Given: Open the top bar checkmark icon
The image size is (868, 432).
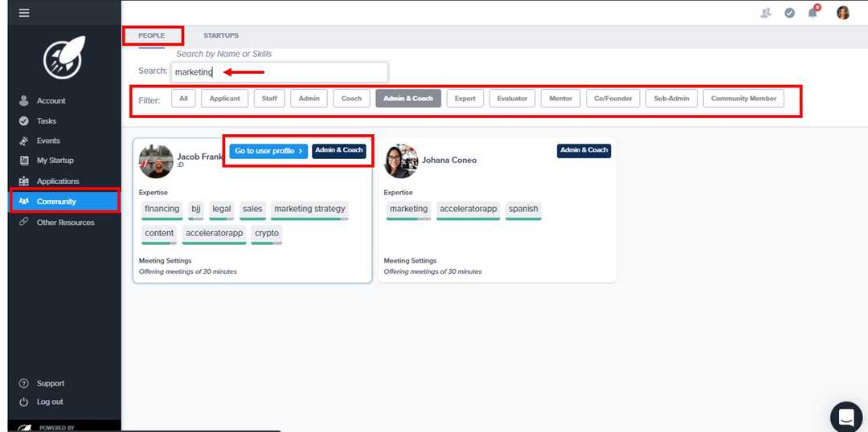Looking at the screenshot, I should [790, 14].
